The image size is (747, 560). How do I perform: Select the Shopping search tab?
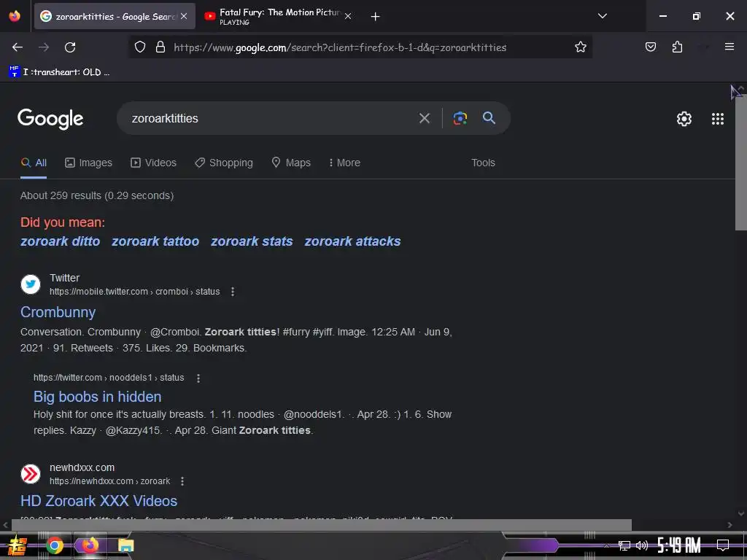[224, 163]
